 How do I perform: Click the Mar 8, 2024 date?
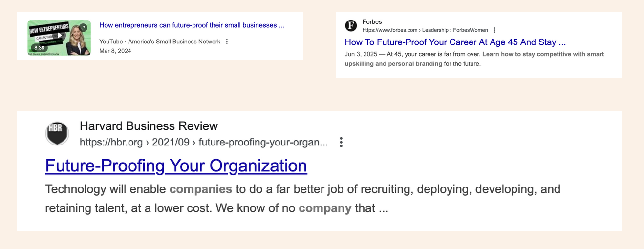click(115, 51)
